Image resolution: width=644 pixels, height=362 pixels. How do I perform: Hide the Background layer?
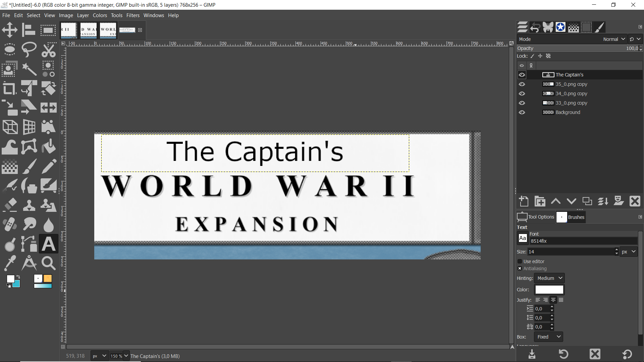pyautogui.click(x=522, y=112)
